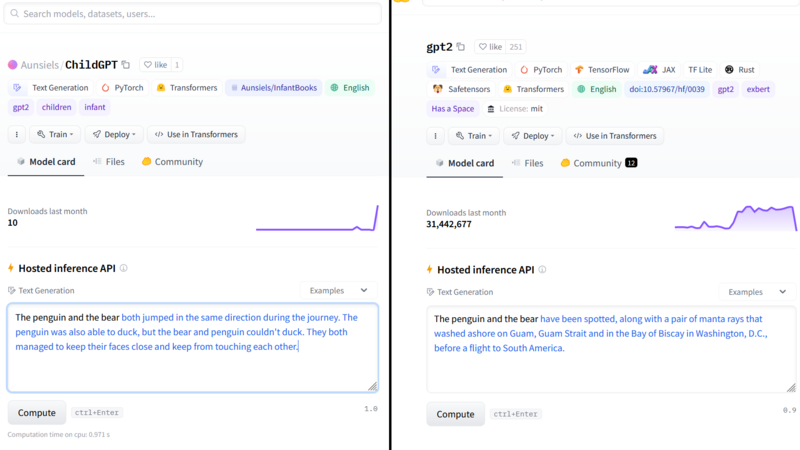
Task: Click Compute button under ChildGPT
Action: point(37,413)
